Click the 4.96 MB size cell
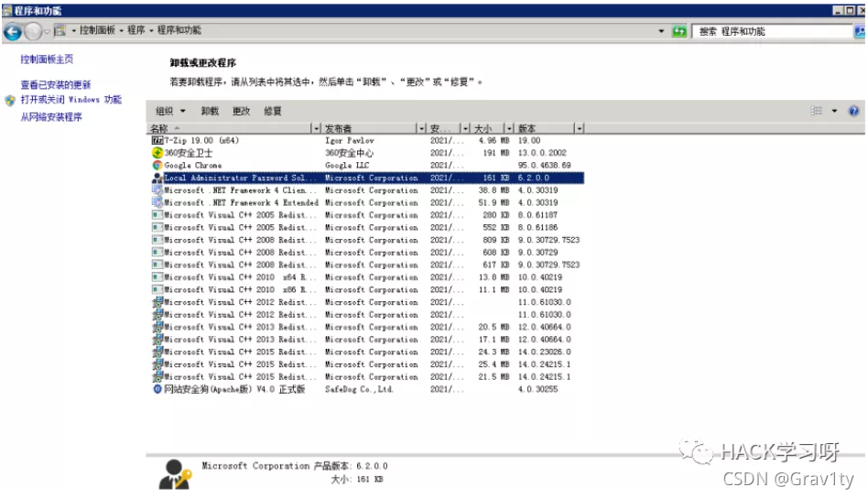Screen dimensions: 868x498 [x=494, y=141]
